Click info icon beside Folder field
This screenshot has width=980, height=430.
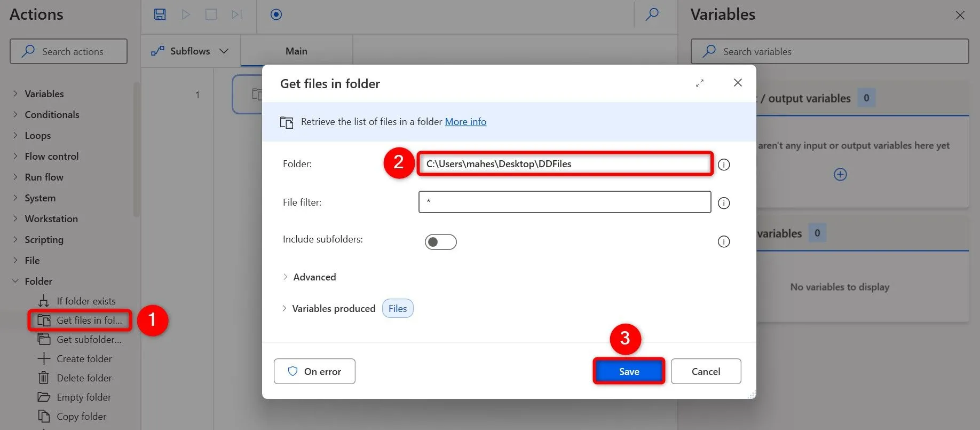724,165
